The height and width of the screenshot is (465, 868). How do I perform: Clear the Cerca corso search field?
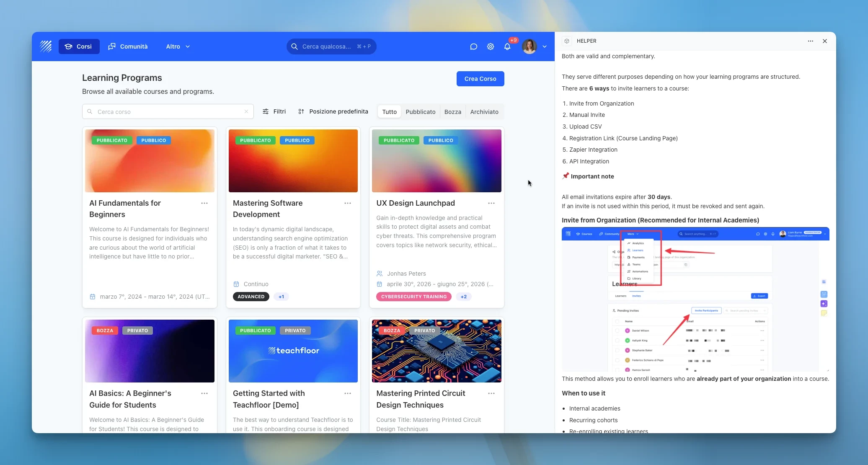246,111
